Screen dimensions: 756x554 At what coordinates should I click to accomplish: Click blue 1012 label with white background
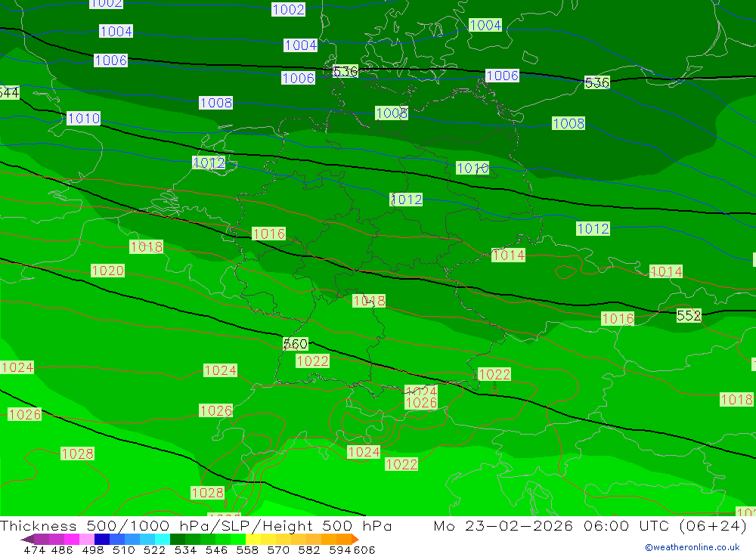click(x=209, y=162)
